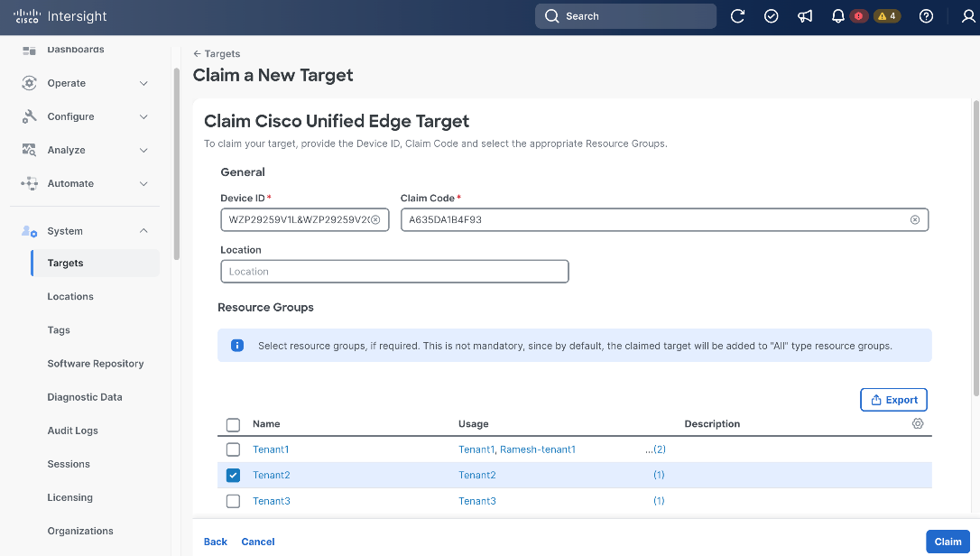Open table column settings gear icon
Viewport: 980px width, 556px height.
918,423
